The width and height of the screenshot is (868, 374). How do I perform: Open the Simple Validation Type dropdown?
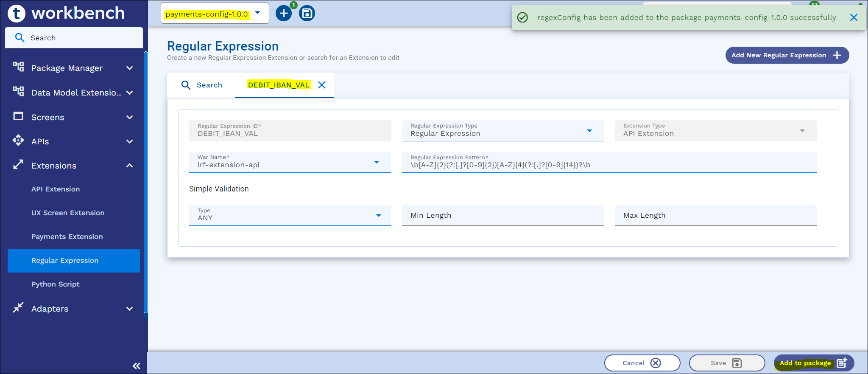point(378,215)
